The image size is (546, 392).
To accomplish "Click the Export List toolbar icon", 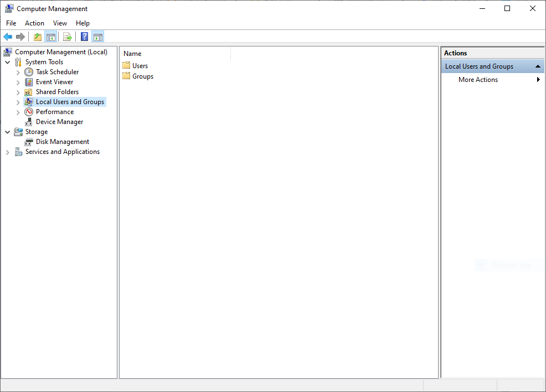I will pos(68,37).
